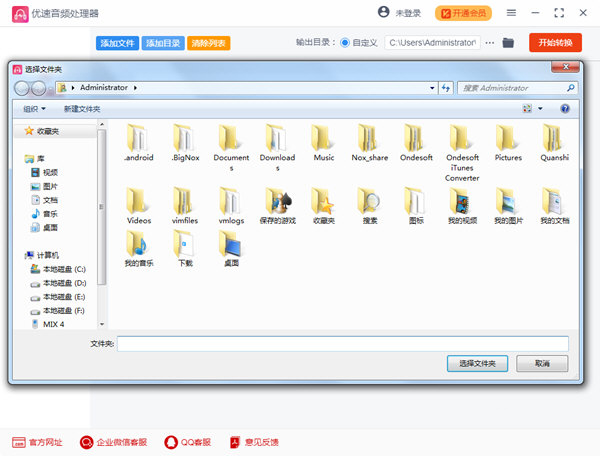The width and height of the screenshot is (600, 456).
Task: Click the user account avatar icon
Action: click(x=385, y=13)
